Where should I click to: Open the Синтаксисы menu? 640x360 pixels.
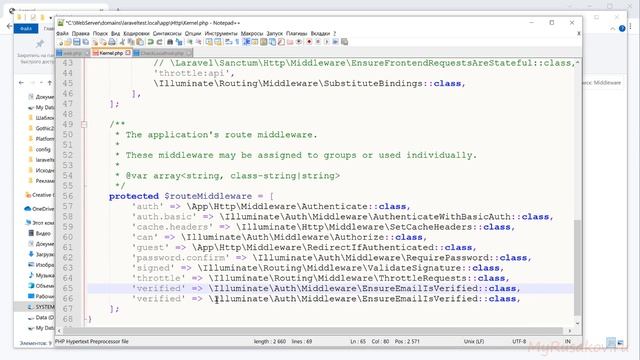coord(167,33)
